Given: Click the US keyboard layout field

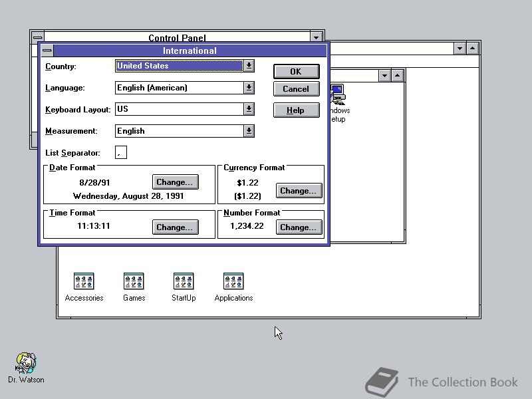Looking at the screenshot, I should (x=179, y=109).
